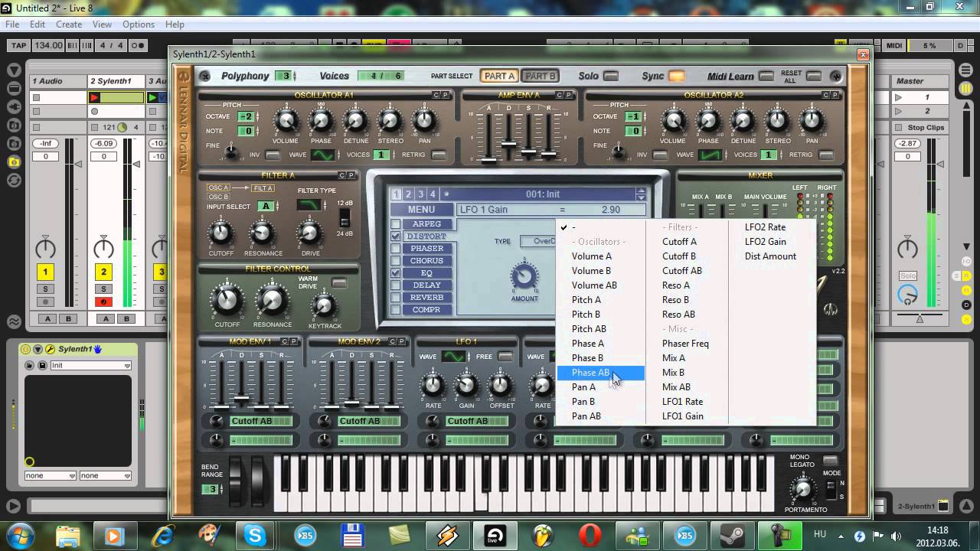Turn the Oscillator A1 Volume knob
The image size is (980, 551).
pos(286,120)
